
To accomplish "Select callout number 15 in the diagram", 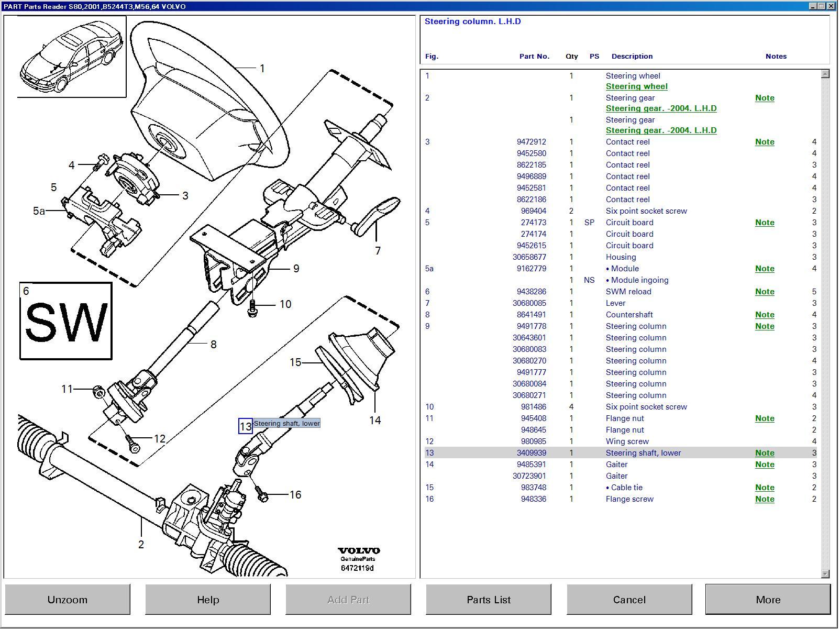I will coord(295,362).
